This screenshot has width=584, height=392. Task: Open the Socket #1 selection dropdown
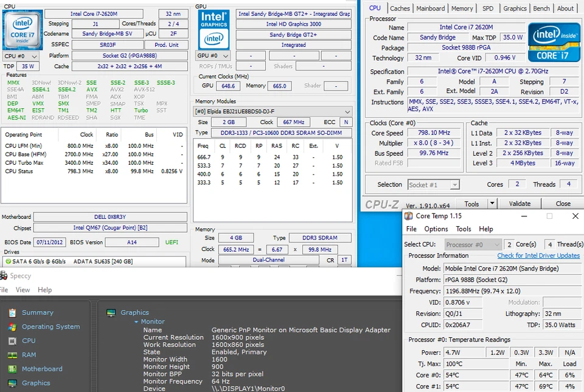coord(433,184)
